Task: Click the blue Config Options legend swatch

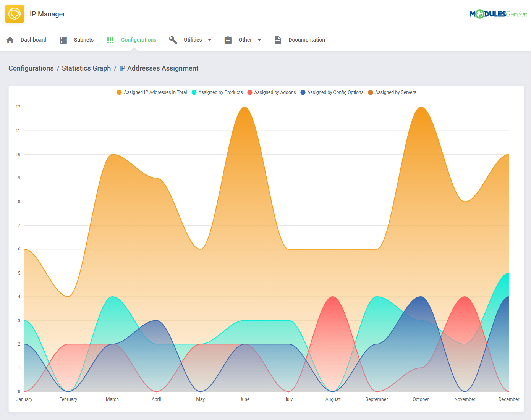Action: 303,92
